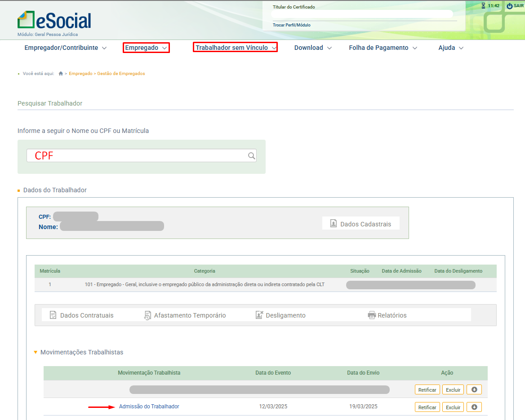Click download icon in Admissão do Trabalhador row
The height and width of the screenshot is (420, 525).
(x=474, y=407)
